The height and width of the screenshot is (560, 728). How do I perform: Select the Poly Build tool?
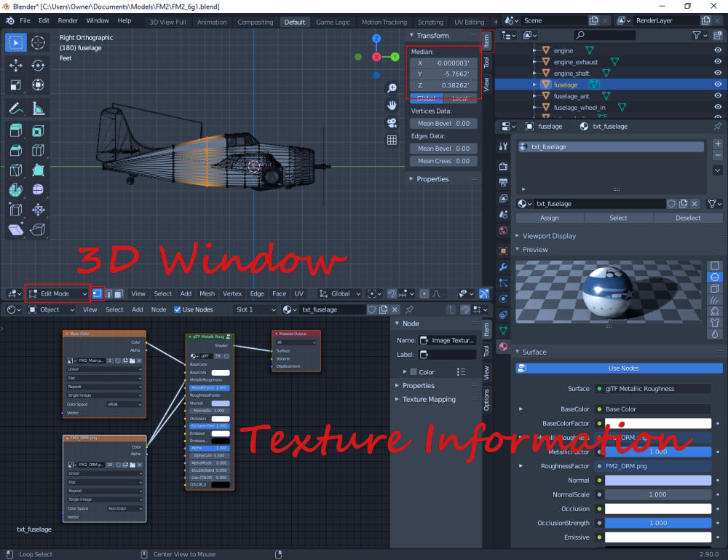pyautogui.click(x=38, y=170)
